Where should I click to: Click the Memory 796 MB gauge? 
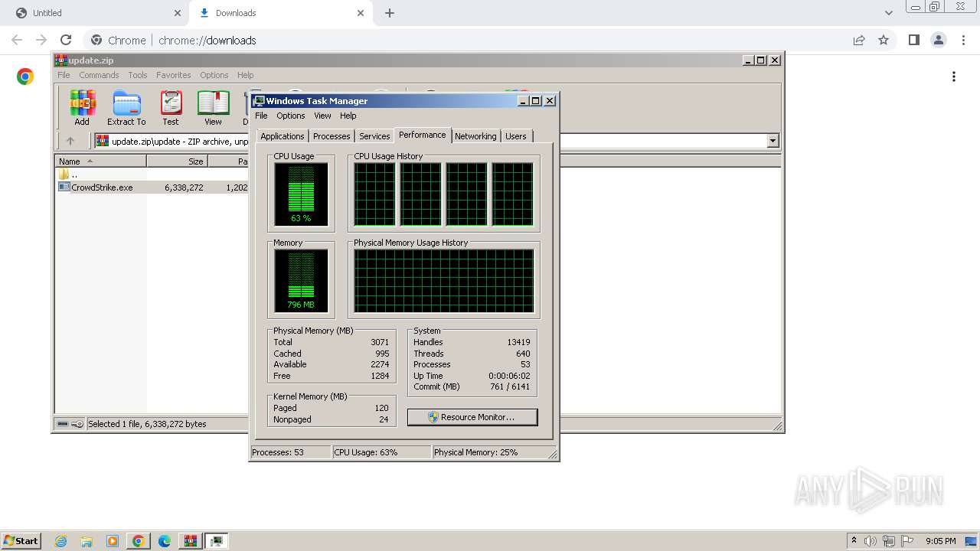click(x=301, y=281)
